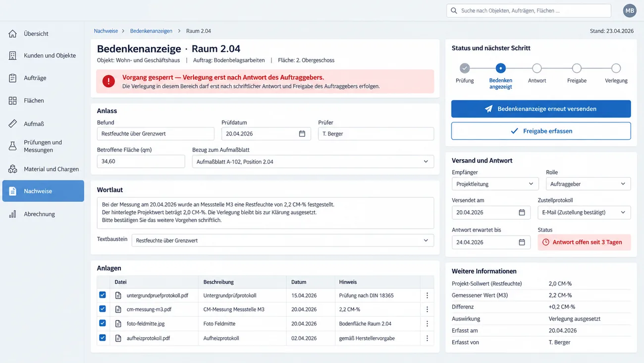Click the Freigabe erfassen button
This screenshot has width=644, height=363.
point(541,131)
